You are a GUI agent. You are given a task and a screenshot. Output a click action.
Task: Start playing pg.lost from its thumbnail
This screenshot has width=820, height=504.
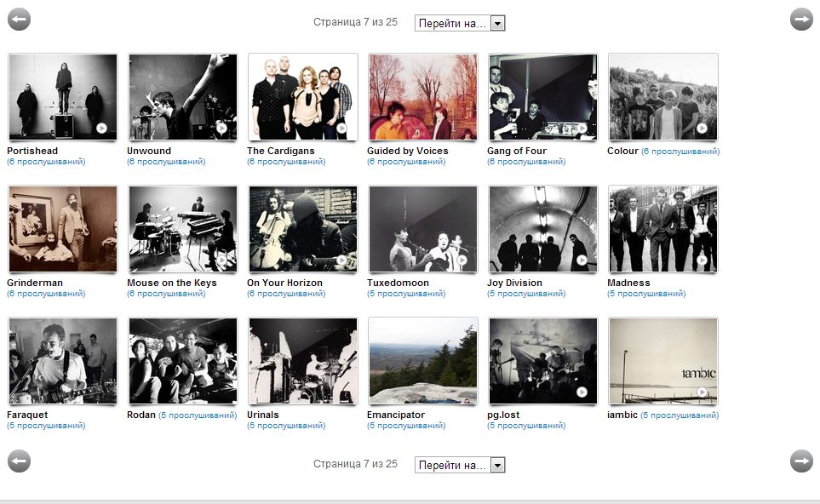pyautogui.click(x=582, y=392)
